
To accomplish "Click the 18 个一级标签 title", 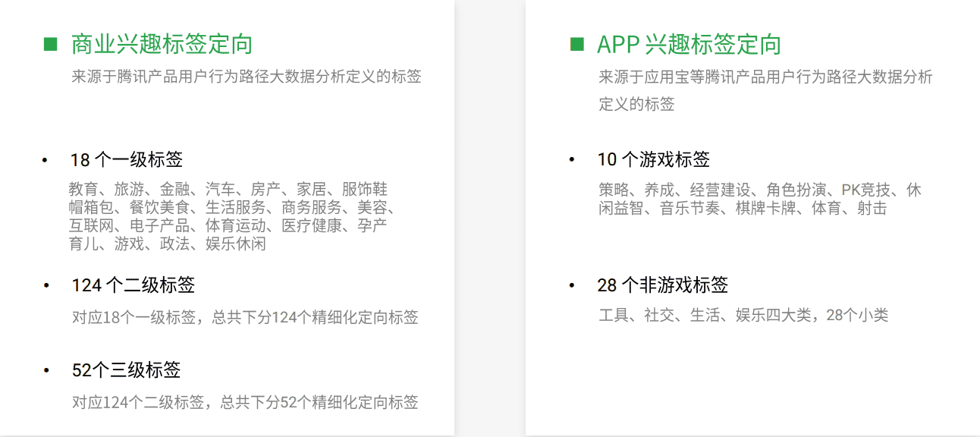I will pos(127,160).
